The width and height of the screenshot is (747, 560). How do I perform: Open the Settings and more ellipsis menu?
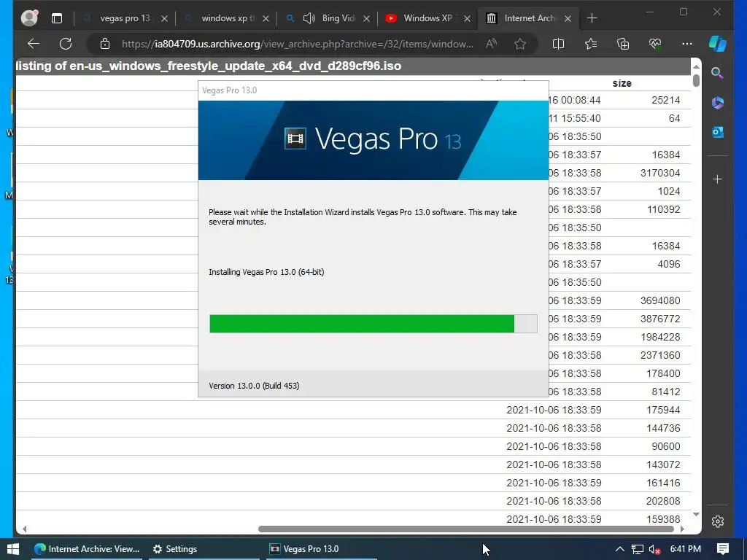point(687,44)
